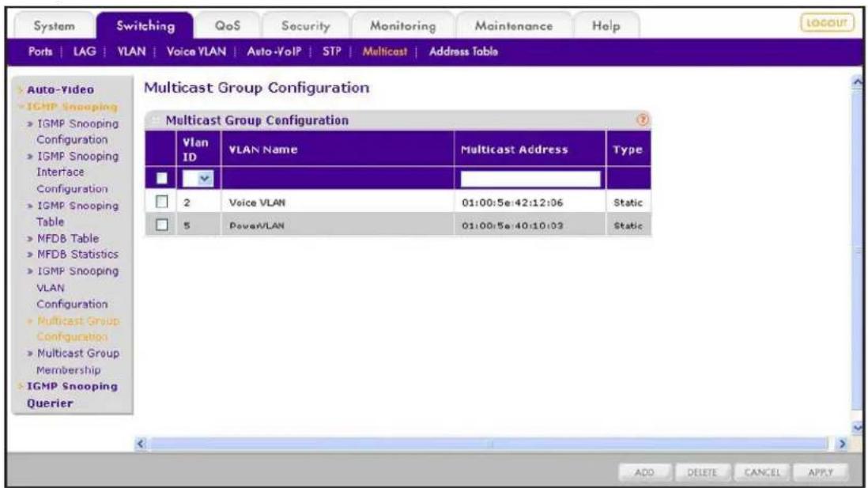This screenshot has width=868, height=488.
Task: Click the Vlan ID column header
Action: (198, 149)
